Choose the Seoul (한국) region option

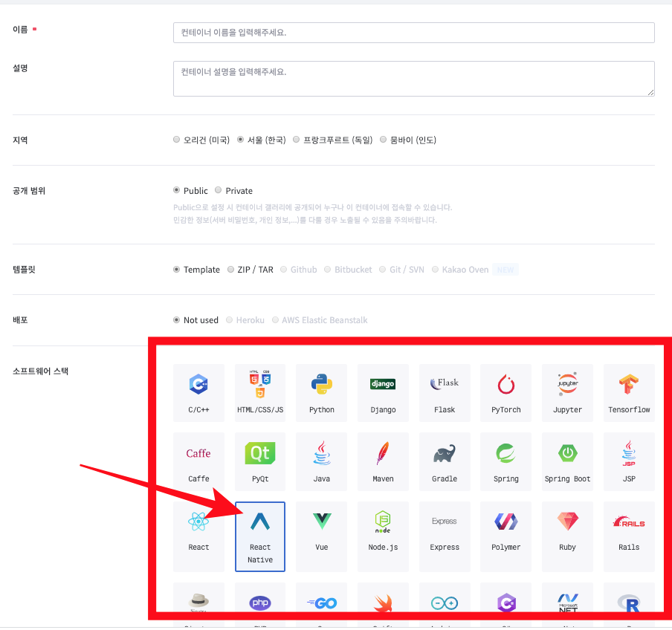click(x=240, y=139)
